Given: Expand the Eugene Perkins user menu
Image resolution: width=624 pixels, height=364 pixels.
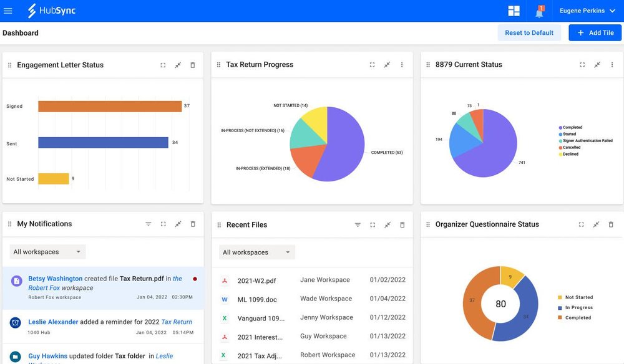Looking at the screenshot, I should 587,11.
